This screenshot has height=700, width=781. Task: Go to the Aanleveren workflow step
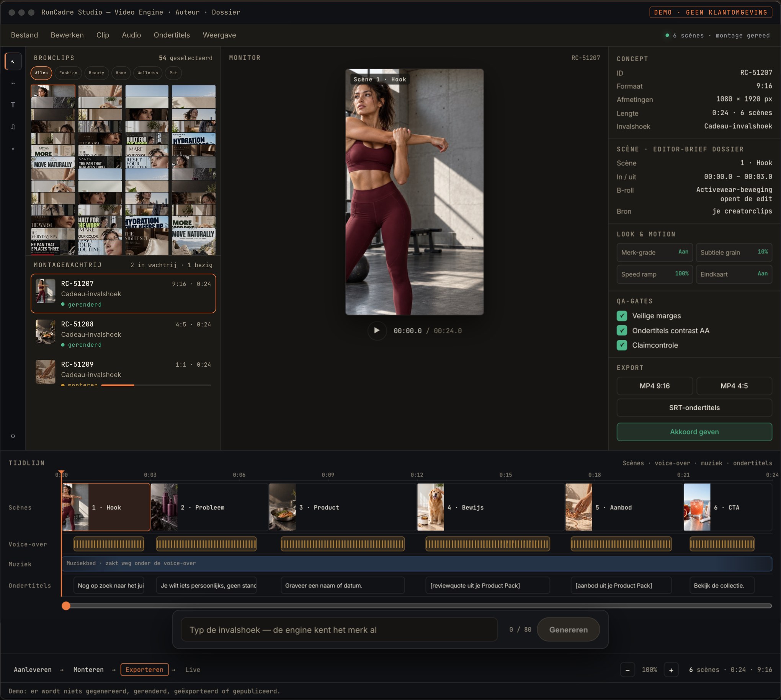point(33,670)
